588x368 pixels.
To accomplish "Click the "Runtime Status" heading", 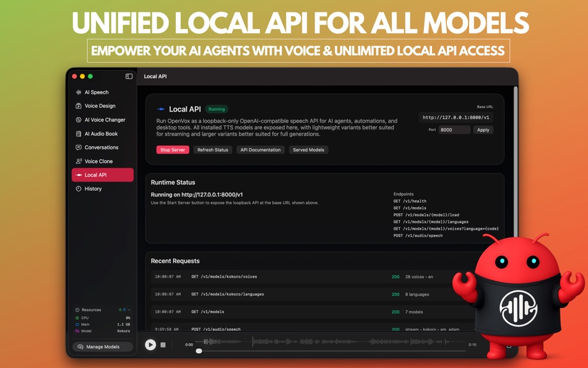I will (x=173, y=183).
